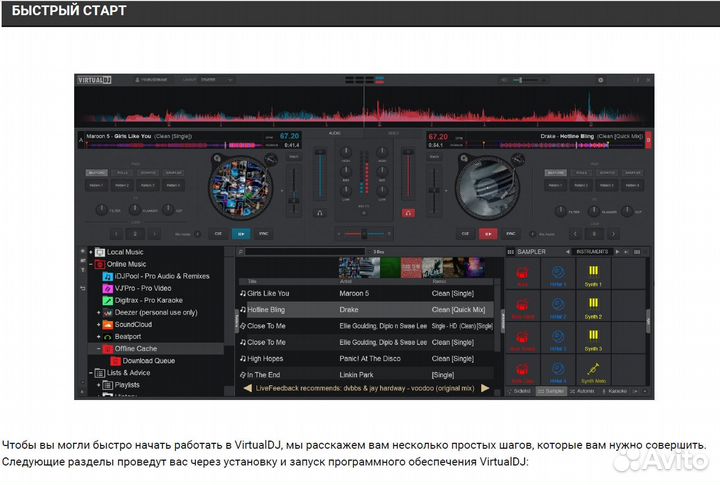Switch to next sampler bank arrow
This screenshot has width=720, height=485.
(x=617, y=252)
